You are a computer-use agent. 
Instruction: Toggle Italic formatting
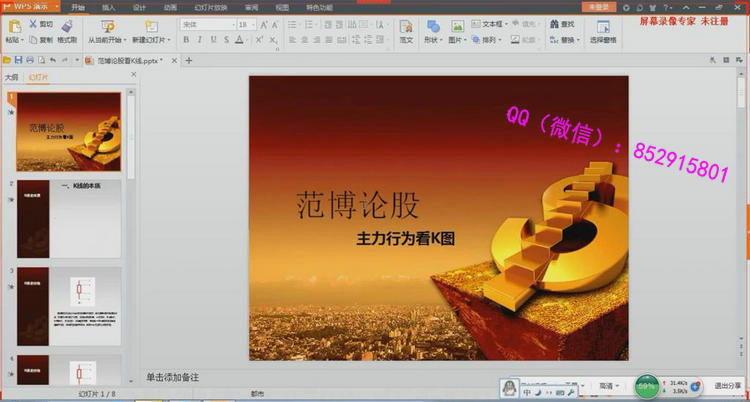point(199,40)
